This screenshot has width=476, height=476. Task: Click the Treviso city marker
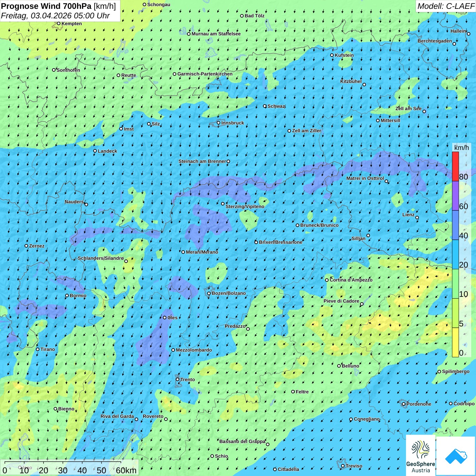tap(343, 466)
